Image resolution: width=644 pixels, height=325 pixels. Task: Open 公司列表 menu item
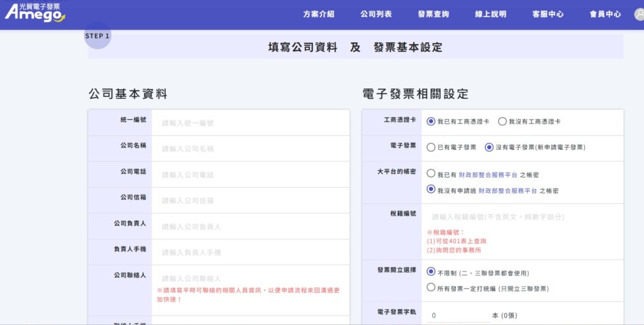(376, 14)
